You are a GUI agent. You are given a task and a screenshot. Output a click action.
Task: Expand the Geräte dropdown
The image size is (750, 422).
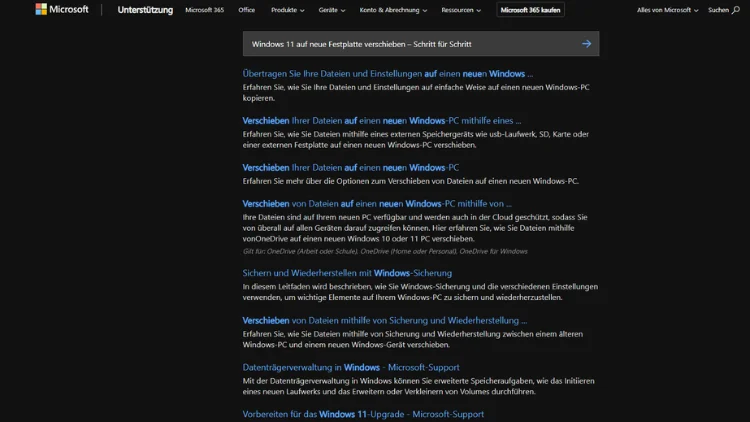[x=331, y=10]
